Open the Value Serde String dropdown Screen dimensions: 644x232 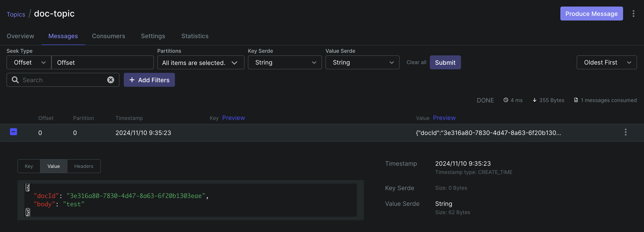click(x=362, y=62)
